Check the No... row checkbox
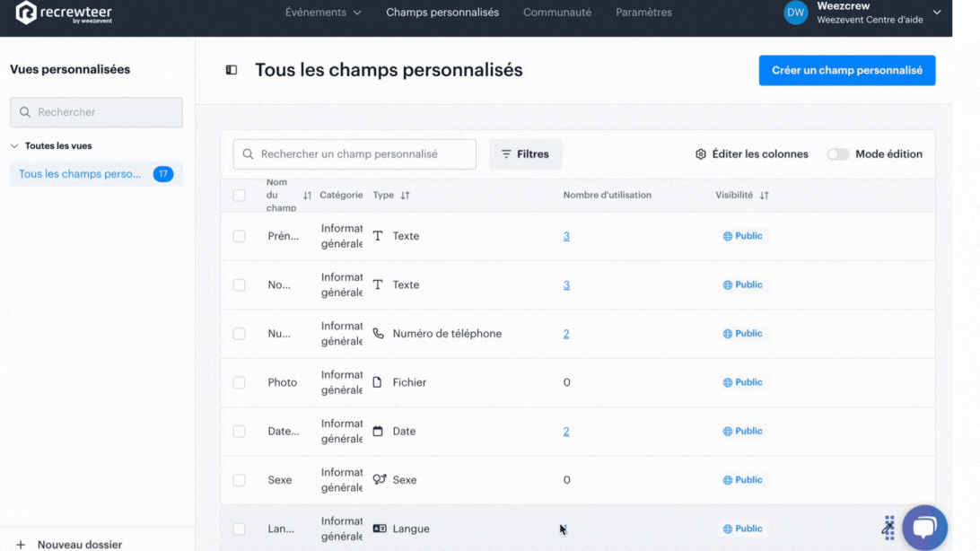This screenshot has width=980, height=551. (239, 284)
